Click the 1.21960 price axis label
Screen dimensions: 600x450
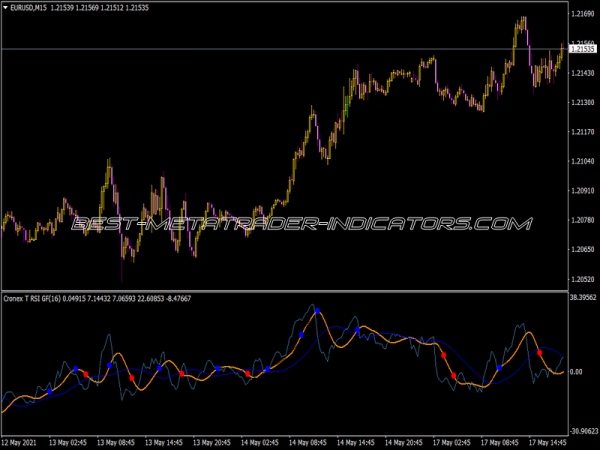pos(582,14)
